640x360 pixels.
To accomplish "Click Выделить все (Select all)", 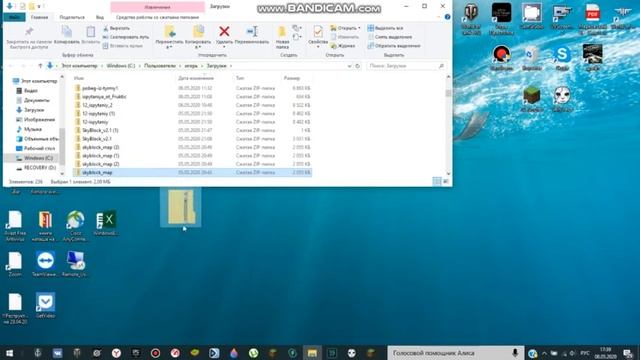I will point(385,28).
